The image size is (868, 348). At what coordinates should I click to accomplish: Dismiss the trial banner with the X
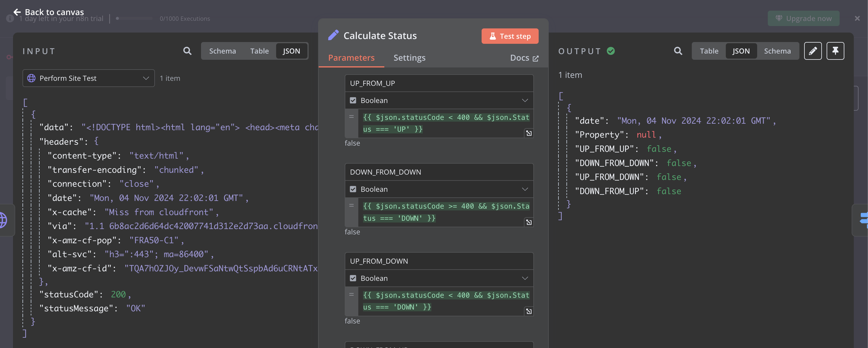[857, 19]
